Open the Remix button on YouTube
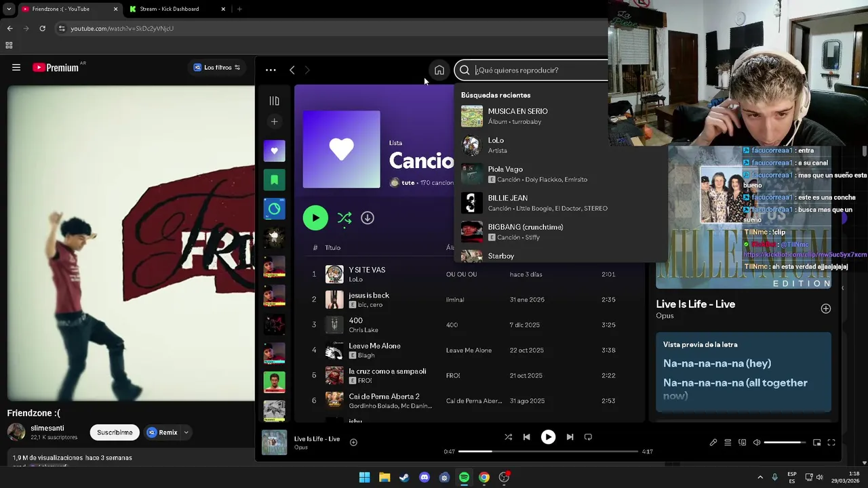868x488 pixels. [161, 432]
